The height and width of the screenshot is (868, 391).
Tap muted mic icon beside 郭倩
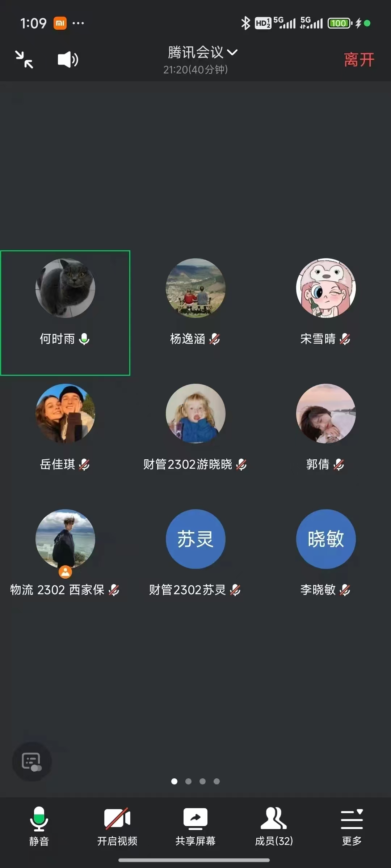point(339,464)
